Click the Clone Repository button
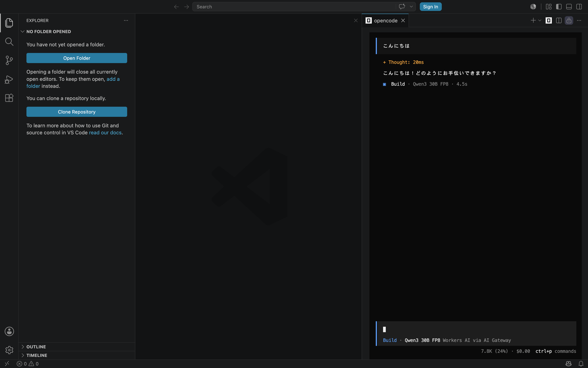Screen dimensions: 588x368 coord(77,112)
